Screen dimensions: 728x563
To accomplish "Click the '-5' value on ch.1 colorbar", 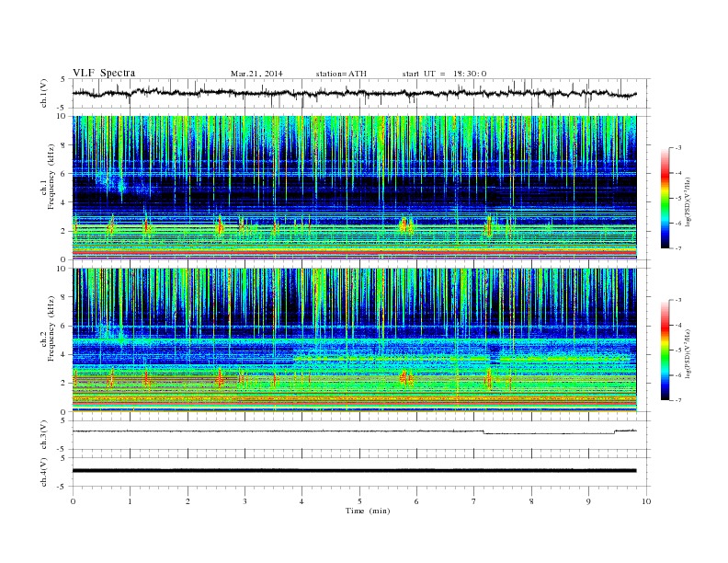I will [678, 199].
